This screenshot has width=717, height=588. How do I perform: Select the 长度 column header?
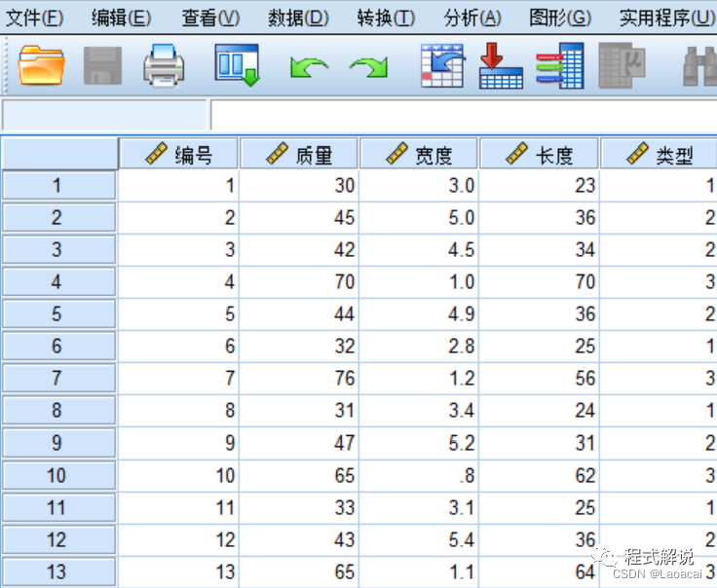coord(539,154)
